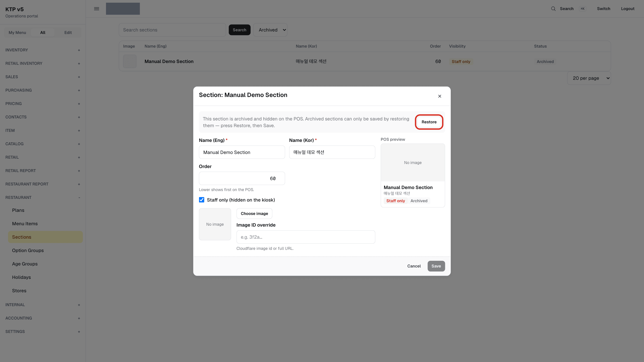Select the All sidebar tab
644x362 pixels.
(x=43, y=32)
